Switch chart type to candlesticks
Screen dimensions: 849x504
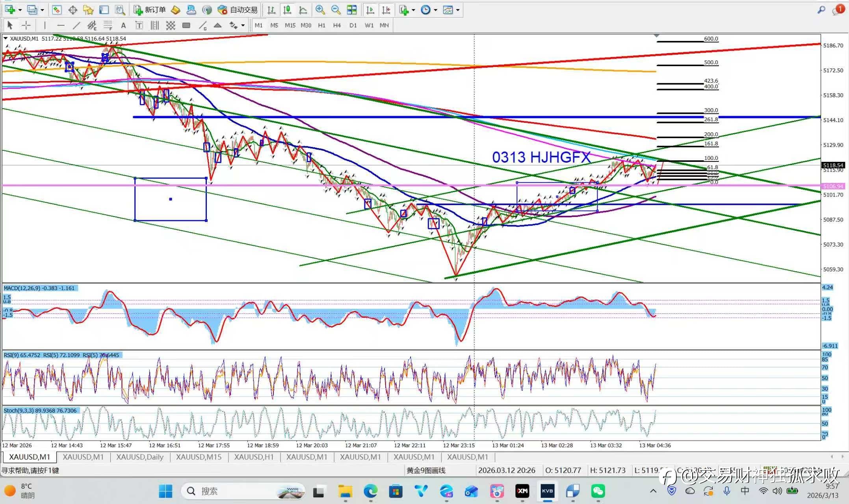pos(287,10)
